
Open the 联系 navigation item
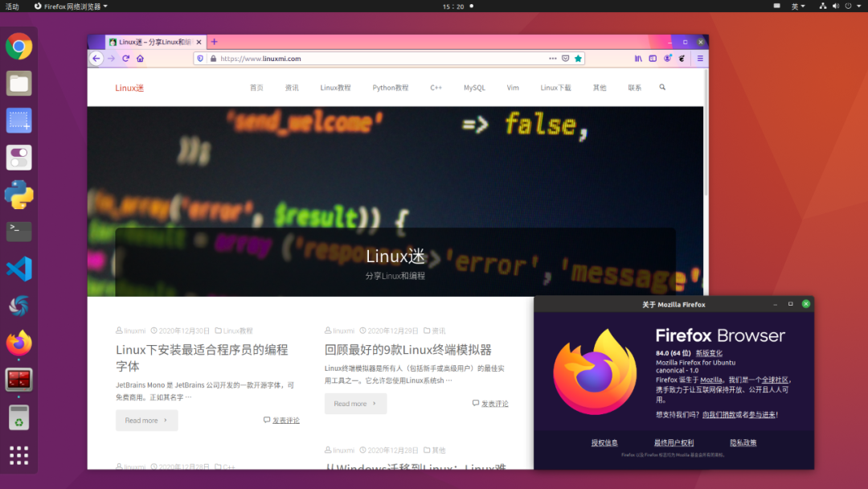tap(634, 88)
